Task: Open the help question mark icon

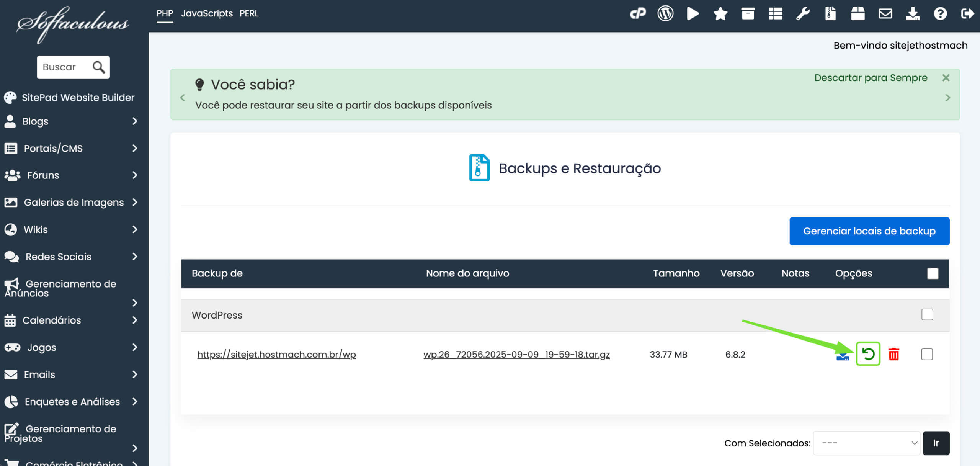Action: pos(940,14)
